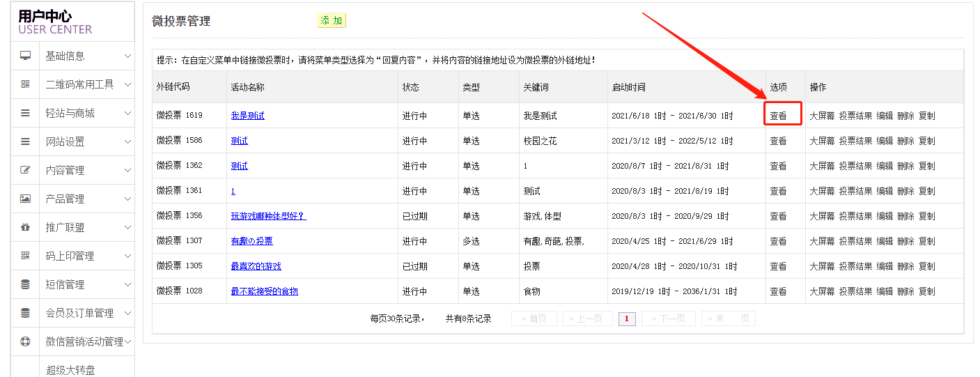This screenshot has width=980, height=377.
Task: Select page 1 in the pagination
Action: pyautogui.click(x=627, y=319)
